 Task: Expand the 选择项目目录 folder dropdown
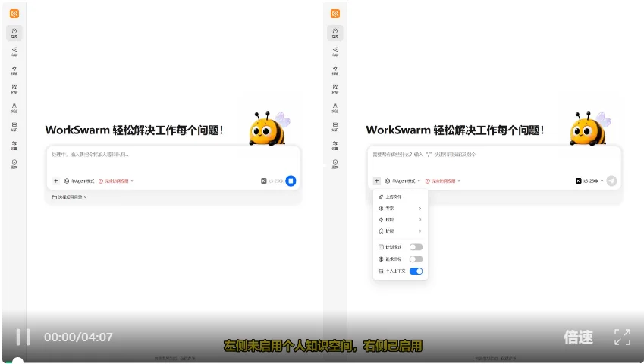[x=70, y=197]
